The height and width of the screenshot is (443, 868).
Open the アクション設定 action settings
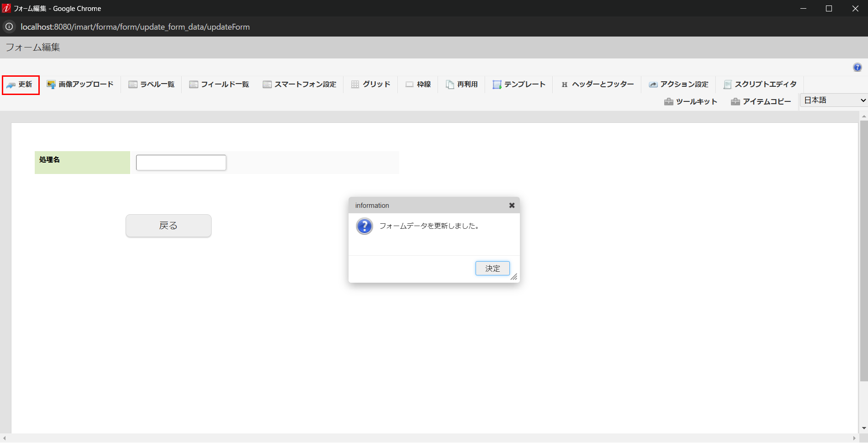(x=679, y=84)
